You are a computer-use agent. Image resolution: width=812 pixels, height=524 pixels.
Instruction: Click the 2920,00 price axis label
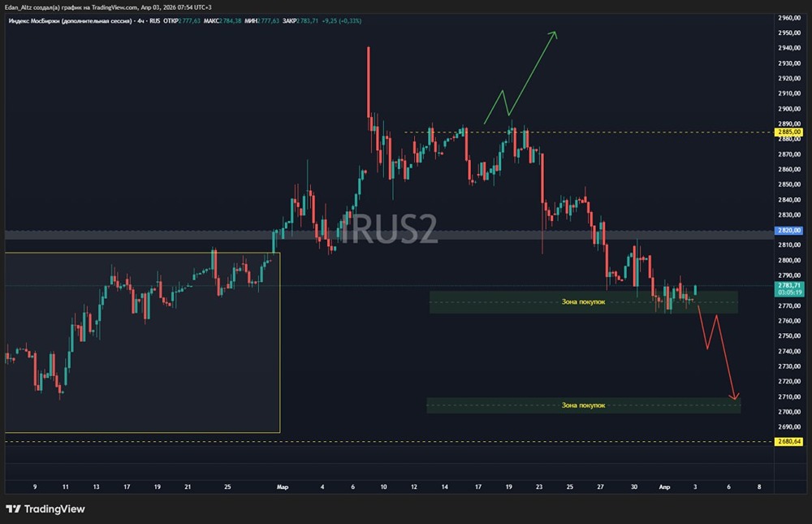tap(789, 78)
